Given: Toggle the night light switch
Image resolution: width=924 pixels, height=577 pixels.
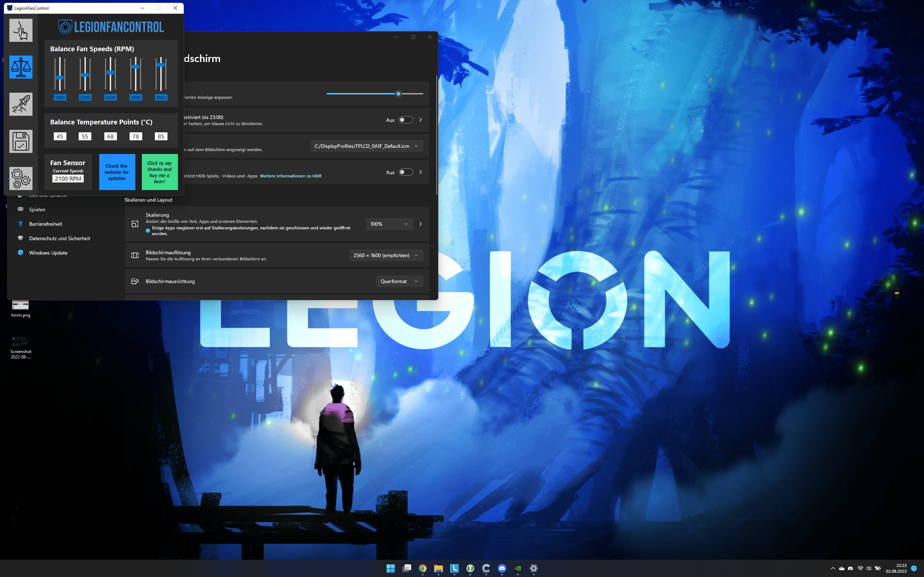Looking at the screenshot, I should 405,120.
